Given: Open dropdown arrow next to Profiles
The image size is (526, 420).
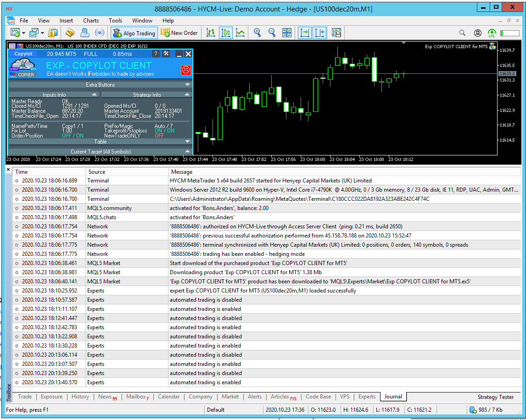Looking at the screenshot, I should pos(43,33).
